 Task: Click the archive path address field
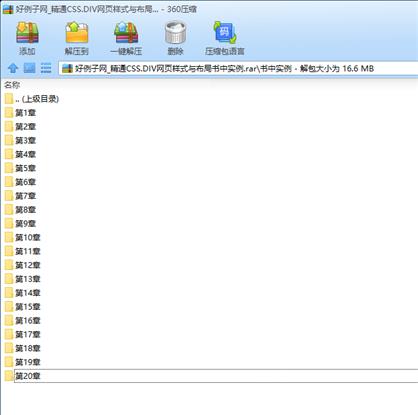pyautogui.click(x=239, y=69)
